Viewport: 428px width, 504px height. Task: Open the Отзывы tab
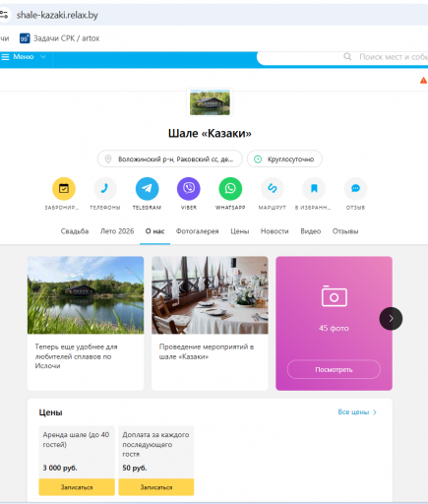pos(345,231)
